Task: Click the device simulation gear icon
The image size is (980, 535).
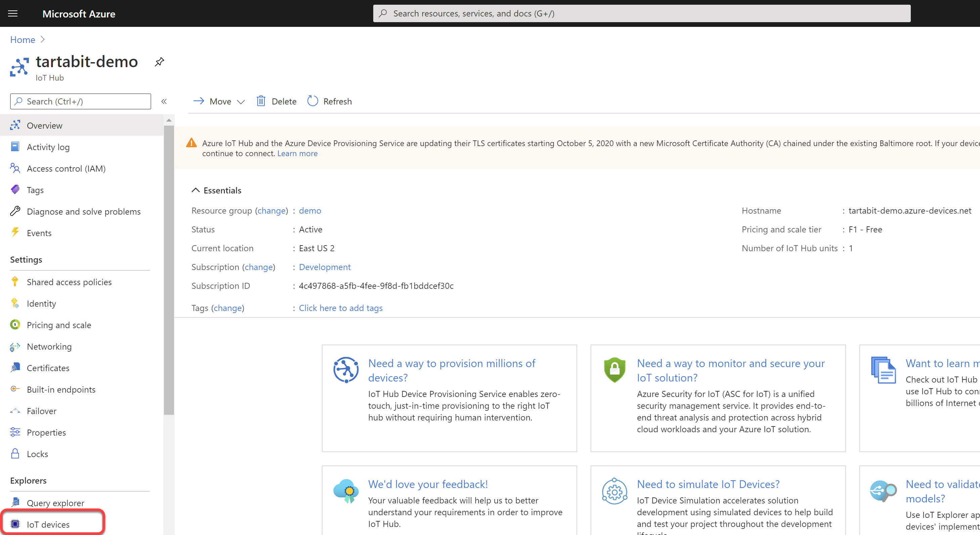Action: (614, 491)
